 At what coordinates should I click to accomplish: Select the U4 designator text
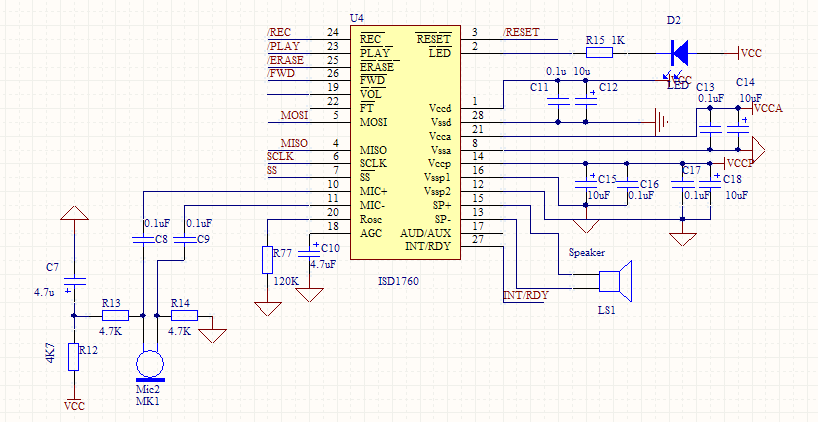click(x=357, y=19)
